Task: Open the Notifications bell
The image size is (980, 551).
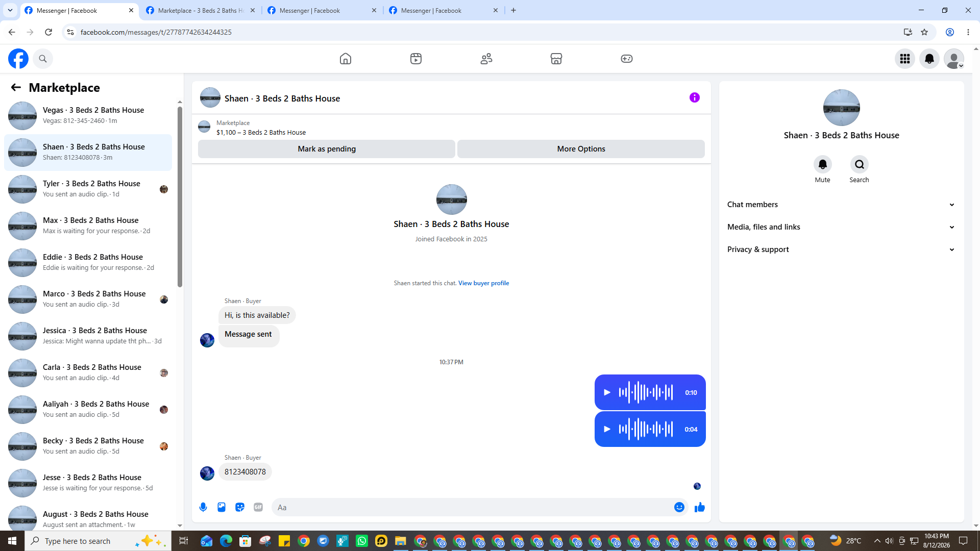Action: click(x=929, y=59)
